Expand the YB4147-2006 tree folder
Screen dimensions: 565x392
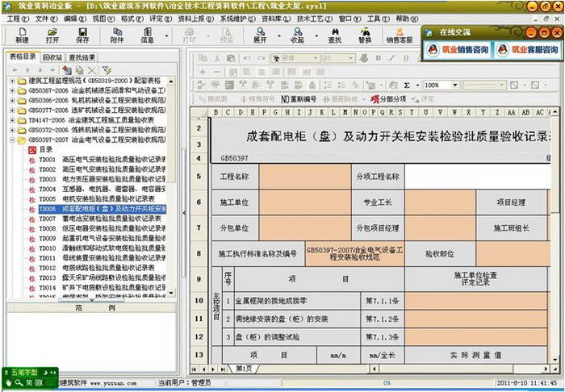click(11, 119)
